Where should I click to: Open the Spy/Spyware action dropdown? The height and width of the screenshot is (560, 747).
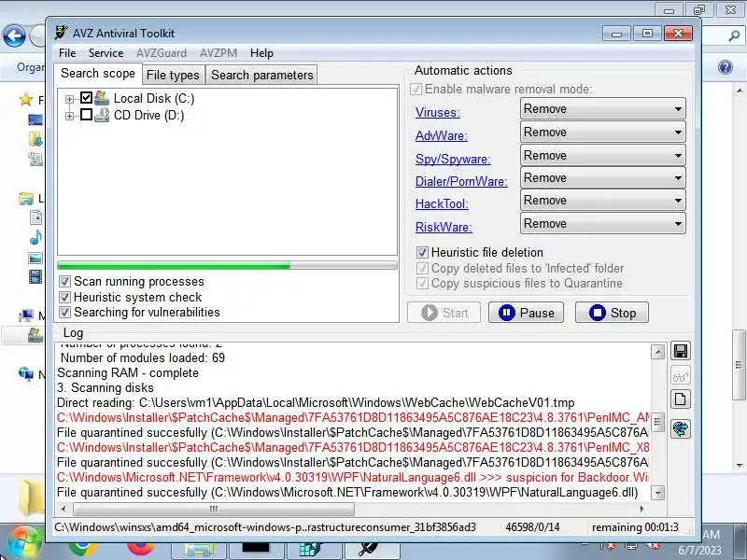(602, 155)
